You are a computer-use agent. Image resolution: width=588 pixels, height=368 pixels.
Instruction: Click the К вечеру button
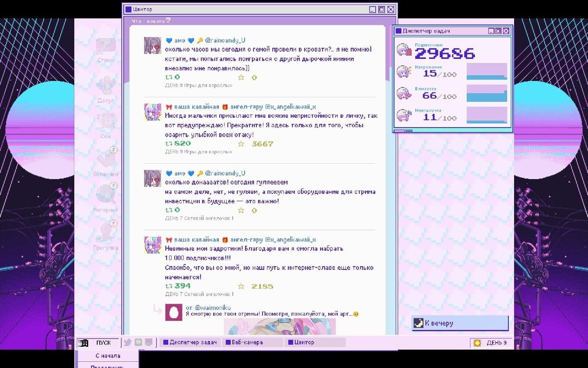click(460, 323)
